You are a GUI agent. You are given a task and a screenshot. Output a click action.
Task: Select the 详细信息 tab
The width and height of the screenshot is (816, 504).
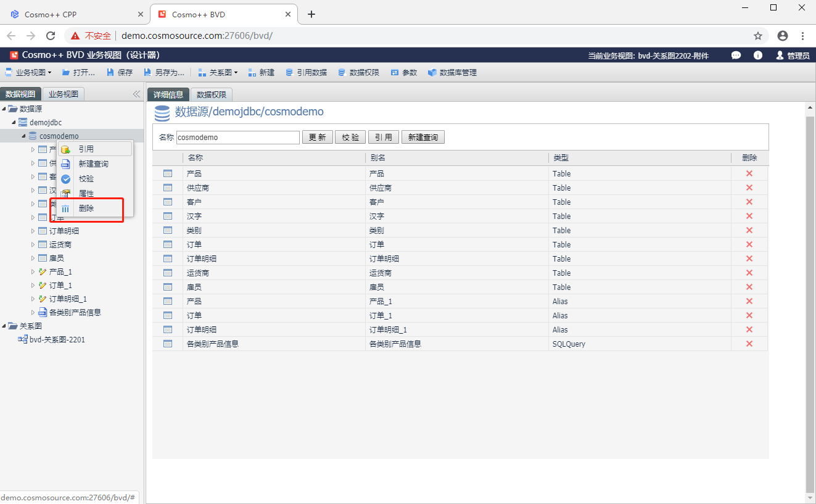click(x=168, y=94)
